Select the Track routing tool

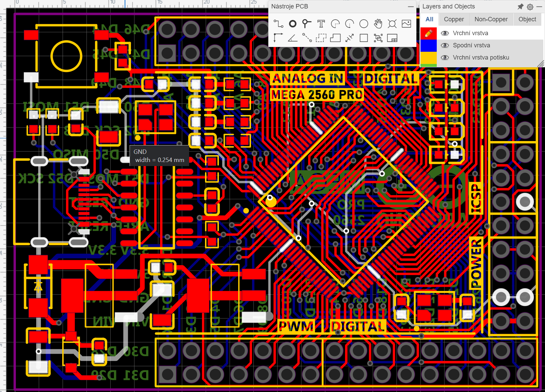click(x=278, y=24)
